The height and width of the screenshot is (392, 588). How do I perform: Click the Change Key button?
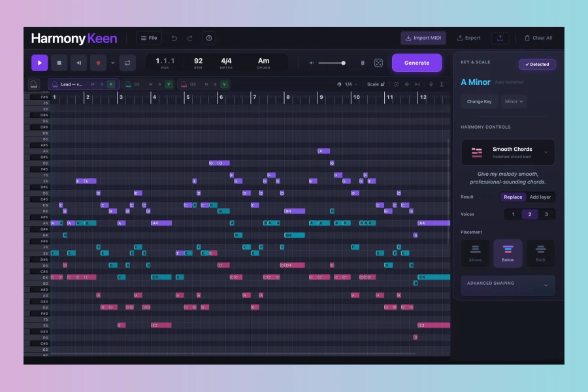479,102
